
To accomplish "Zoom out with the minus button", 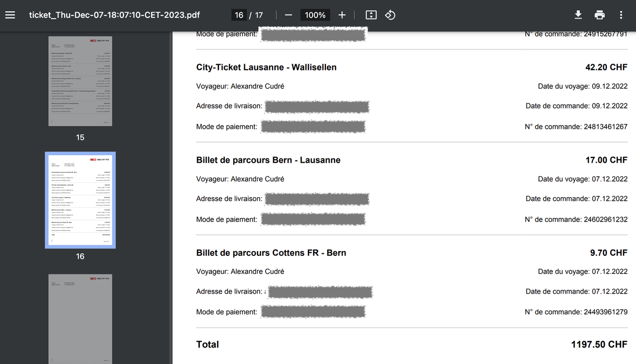I will coord(288,15).
